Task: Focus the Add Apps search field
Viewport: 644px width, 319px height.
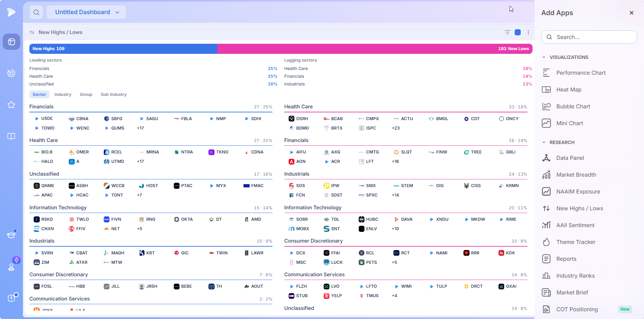Action: click(x=589, y=37)
